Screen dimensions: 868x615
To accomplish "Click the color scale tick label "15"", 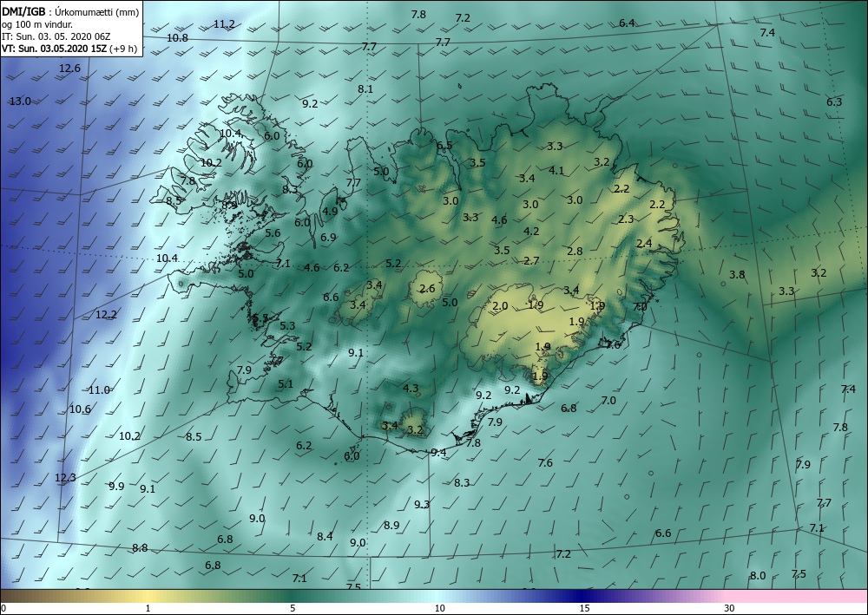I will tap(584, 608).
